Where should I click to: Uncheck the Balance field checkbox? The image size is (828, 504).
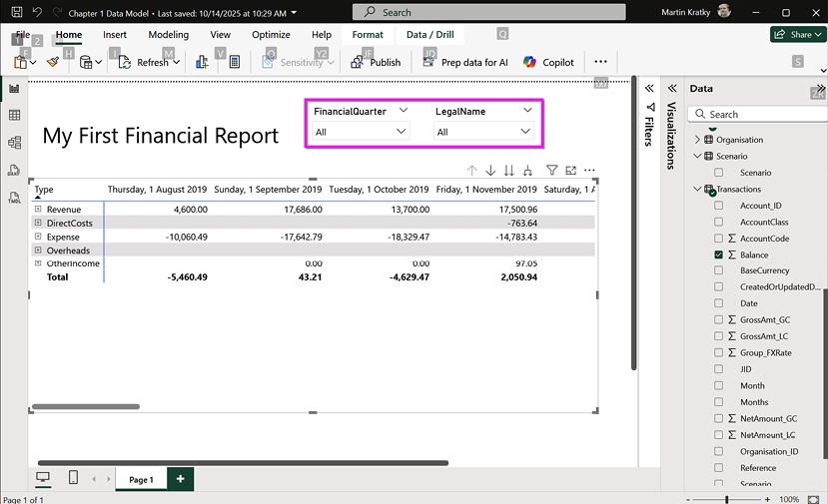pyautogui.click(x=719, y=255)
